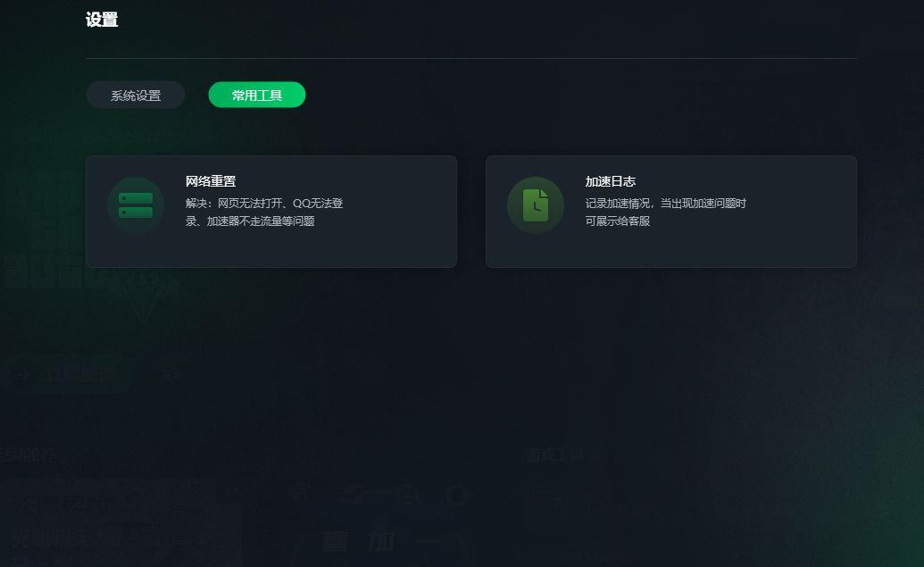Image resolution: width=924 pixels, height=567 pixels.
Task: Click the folded corner of the log document icon
Action: pos(544,194)
